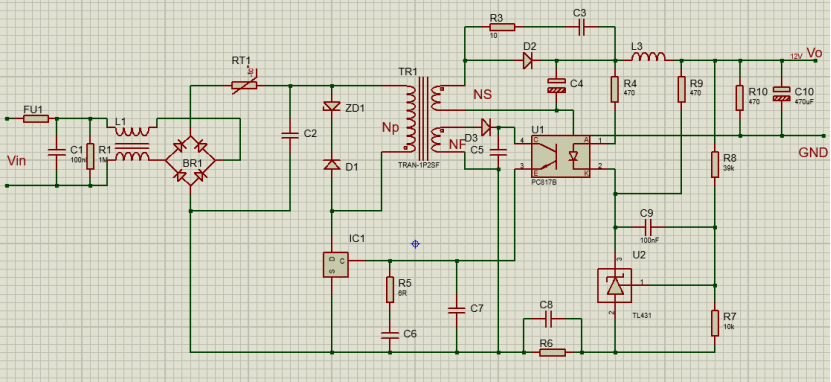Select the D2 output diode

[527, 60]
